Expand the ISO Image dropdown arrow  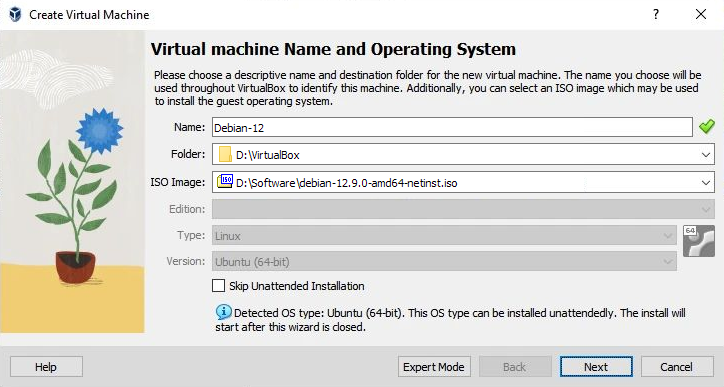point(706,183)
